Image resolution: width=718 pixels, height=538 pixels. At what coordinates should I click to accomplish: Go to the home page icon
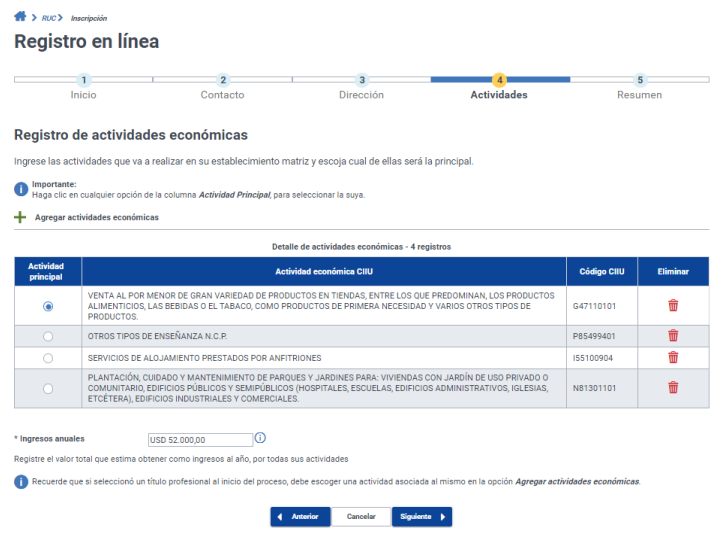point(20,17)
